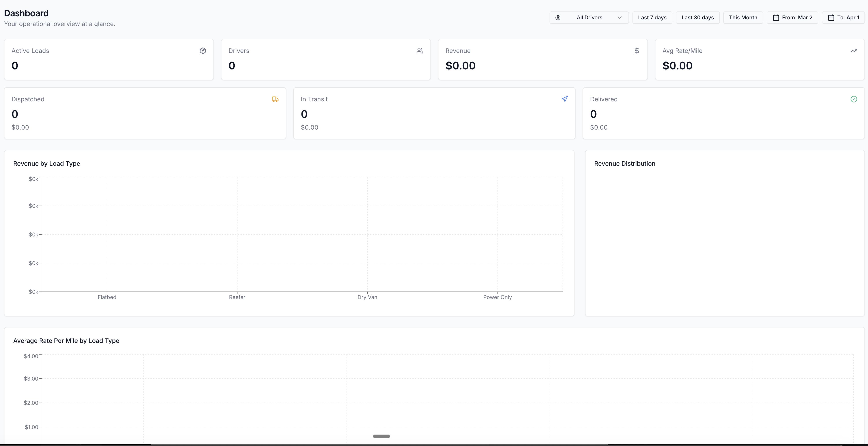The height and width of the screenshot is (446, 868).
Task: Click the green Delivered checkmark icon
Action: tap(853, 99)
